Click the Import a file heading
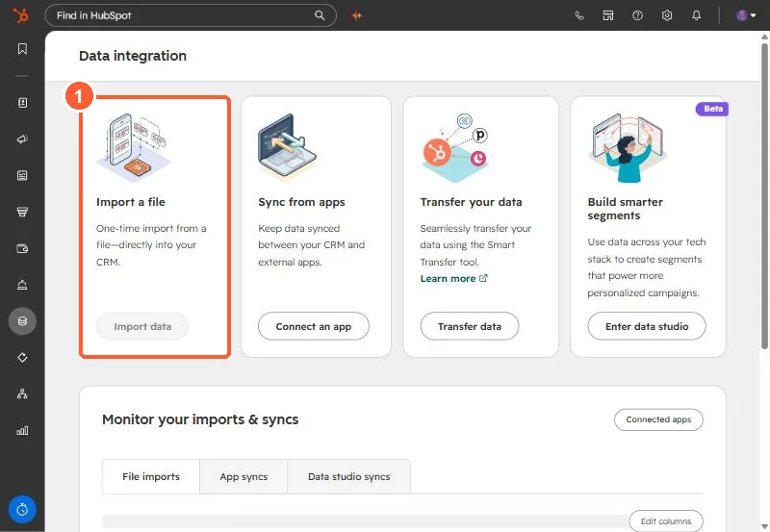770x532 pixels. (x=131, y=202)
